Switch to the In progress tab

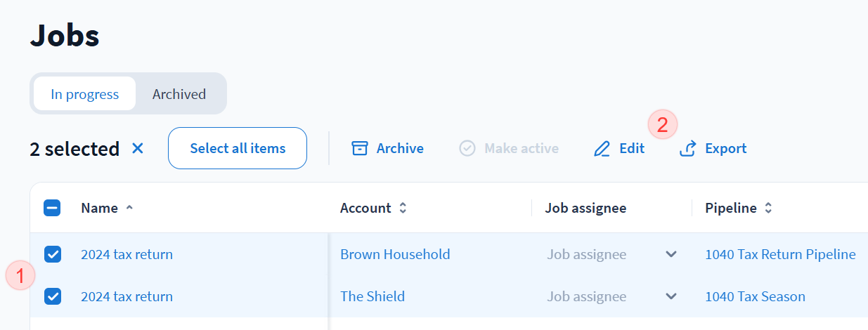pyautogui.click(x=84, y=94)
